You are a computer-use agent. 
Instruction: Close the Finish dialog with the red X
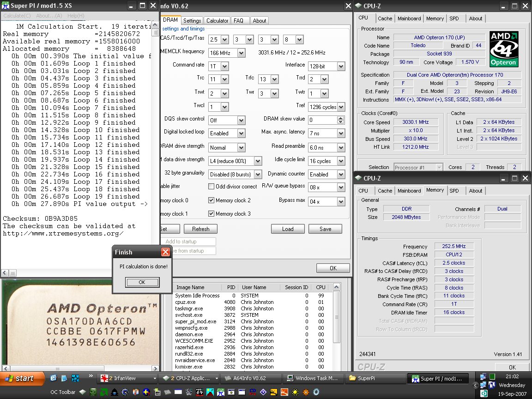[x=165, y=252]
